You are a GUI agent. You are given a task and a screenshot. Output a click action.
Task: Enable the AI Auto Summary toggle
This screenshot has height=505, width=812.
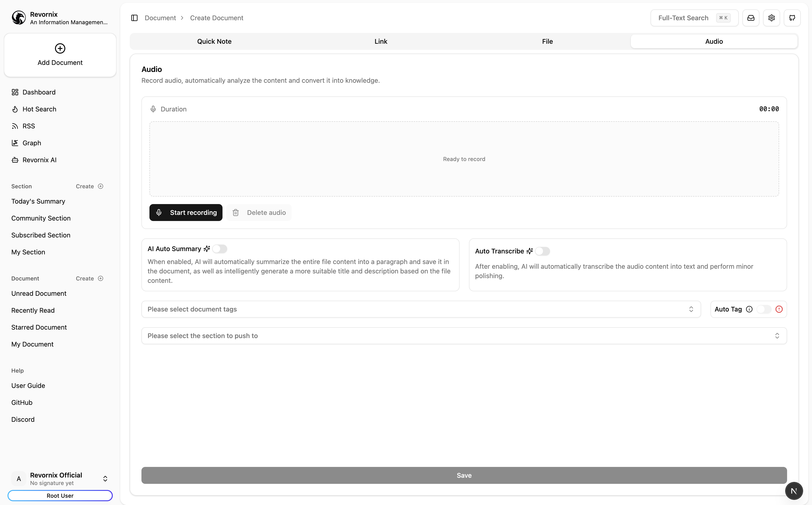pos(220,249)
